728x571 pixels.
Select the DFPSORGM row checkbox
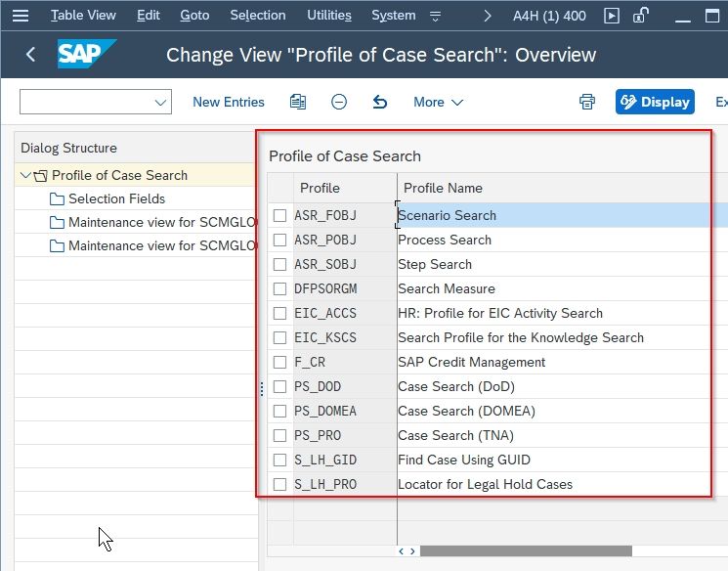pos(279,289)
